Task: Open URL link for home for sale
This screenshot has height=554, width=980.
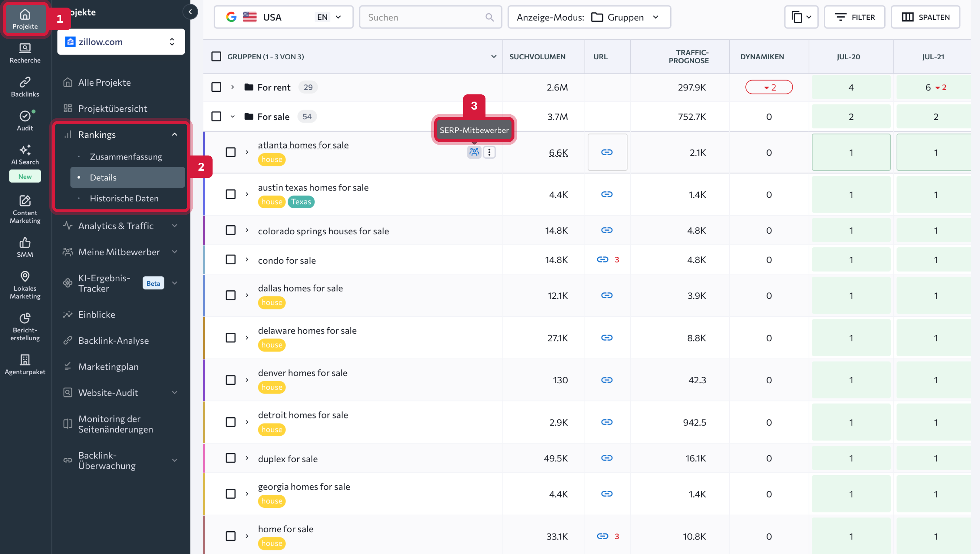Action: 603,536
